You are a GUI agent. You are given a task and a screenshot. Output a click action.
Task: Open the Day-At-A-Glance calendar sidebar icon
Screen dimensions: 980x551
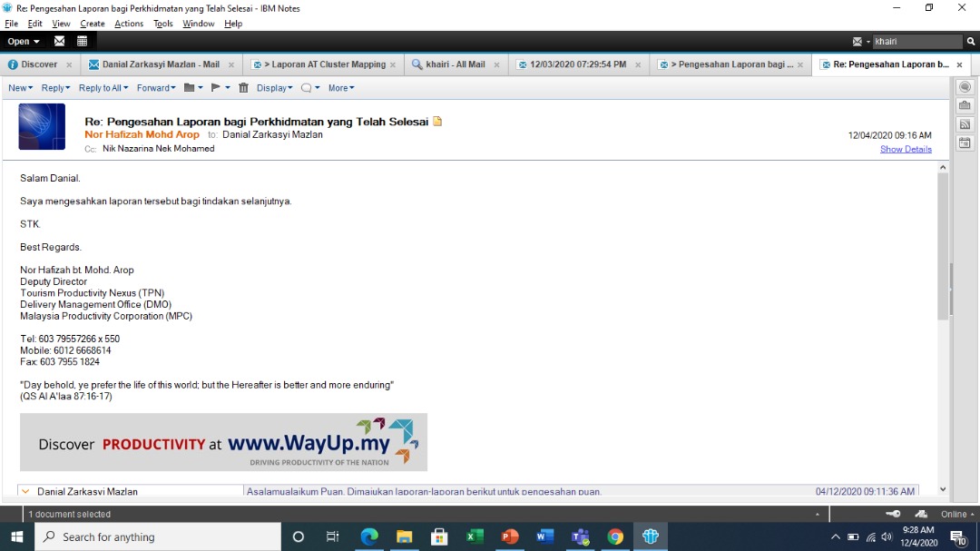tap(965, 143)
